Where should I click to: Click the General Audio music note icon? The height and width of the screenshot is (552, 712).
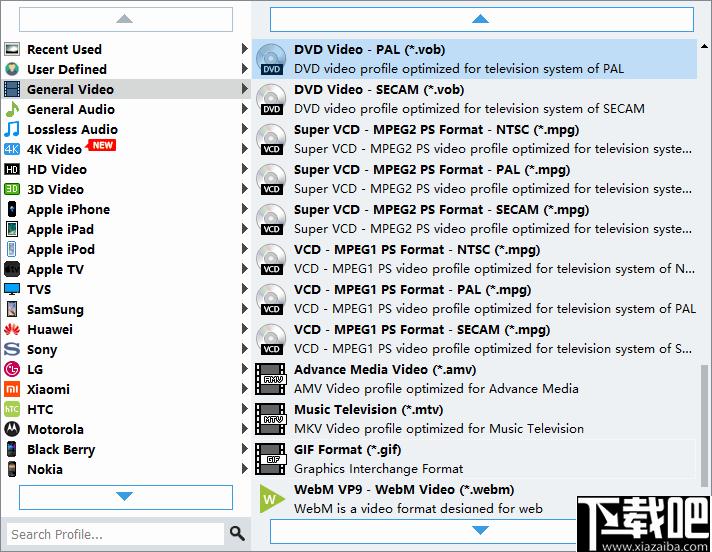point(12,109)
